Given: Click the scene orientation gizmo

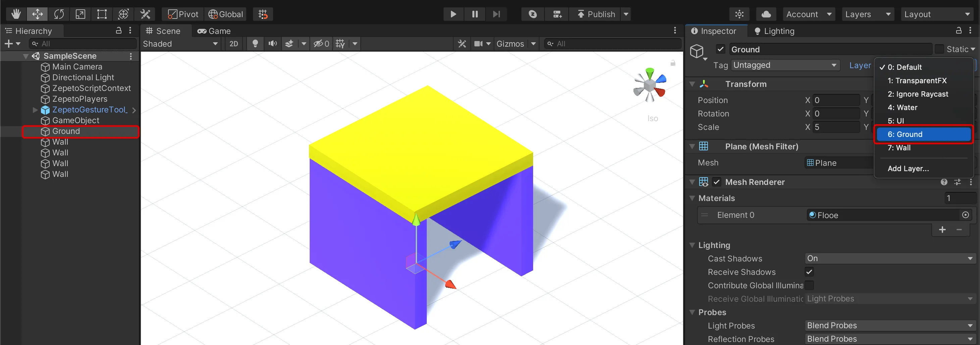Looking at the screenshot, I should click(650, 85).
